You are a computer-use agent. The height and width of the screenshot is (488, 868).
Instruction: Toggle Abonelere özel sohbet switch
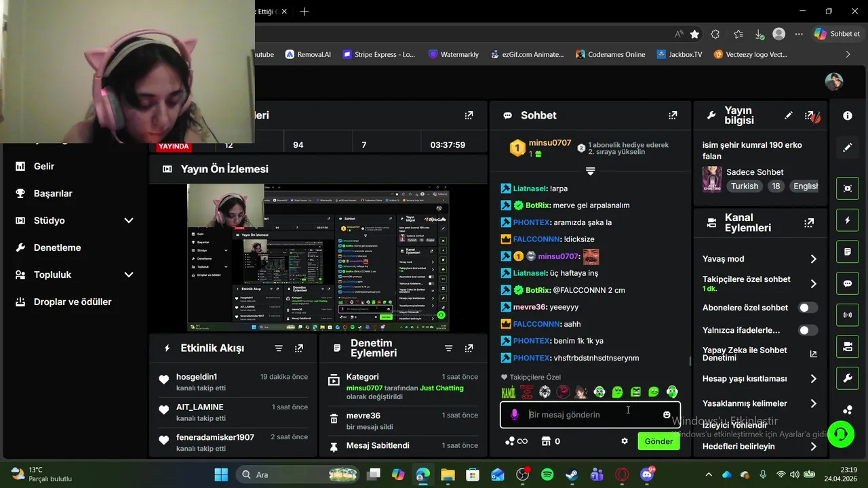pos(808,308)
